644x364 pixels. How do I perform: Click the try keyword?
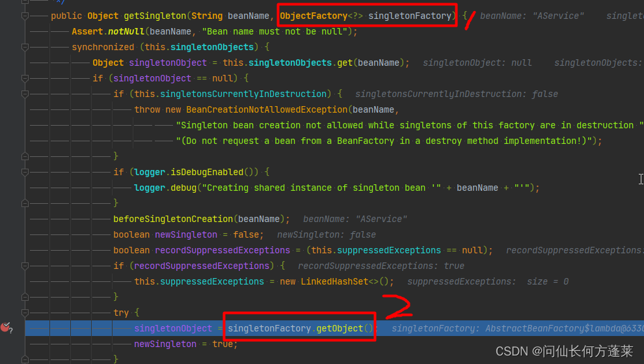point(121,313)
